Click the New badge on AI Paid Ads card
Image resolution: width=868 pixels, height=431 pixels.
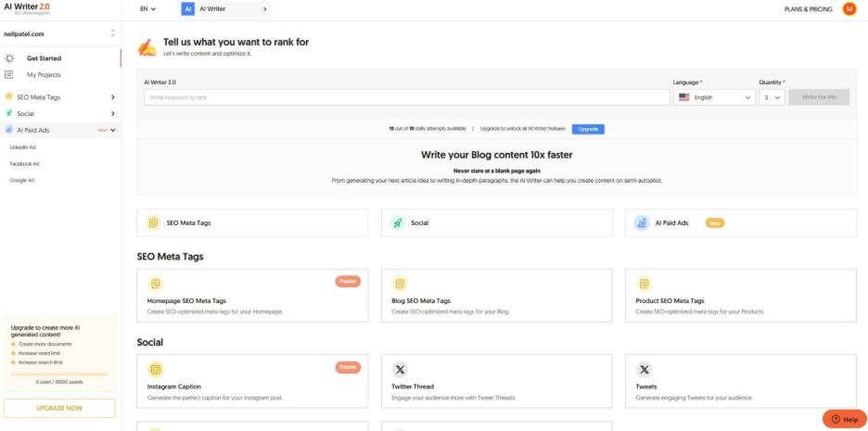[x=715, y=223]
